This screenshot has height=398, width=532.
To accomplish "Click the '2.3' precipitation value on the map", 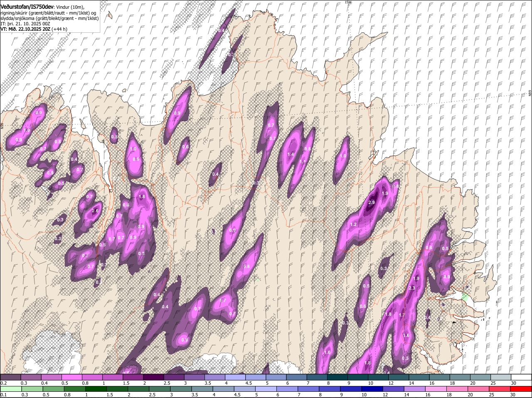I will pyautogui.click(x=412, y=288).
